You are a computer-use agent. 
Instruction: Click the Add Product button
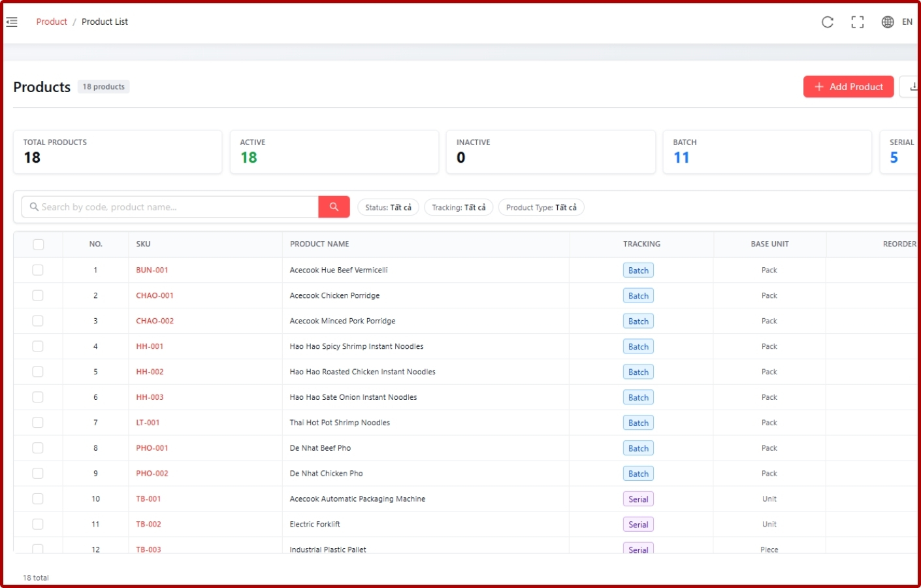click(x=848, y=86)
